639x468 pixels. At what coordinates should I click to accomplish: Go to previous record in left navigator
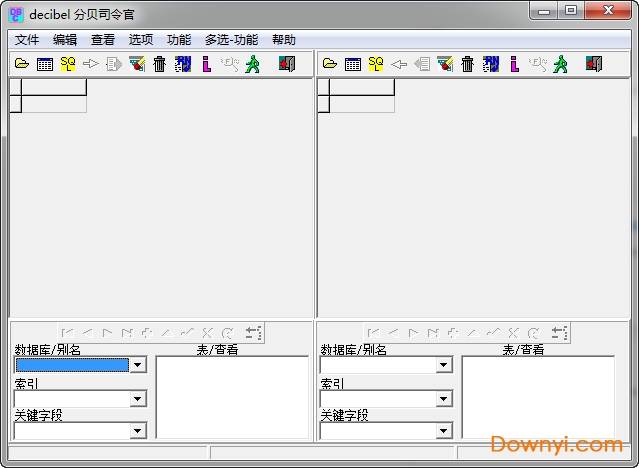(x=88, y=333)
